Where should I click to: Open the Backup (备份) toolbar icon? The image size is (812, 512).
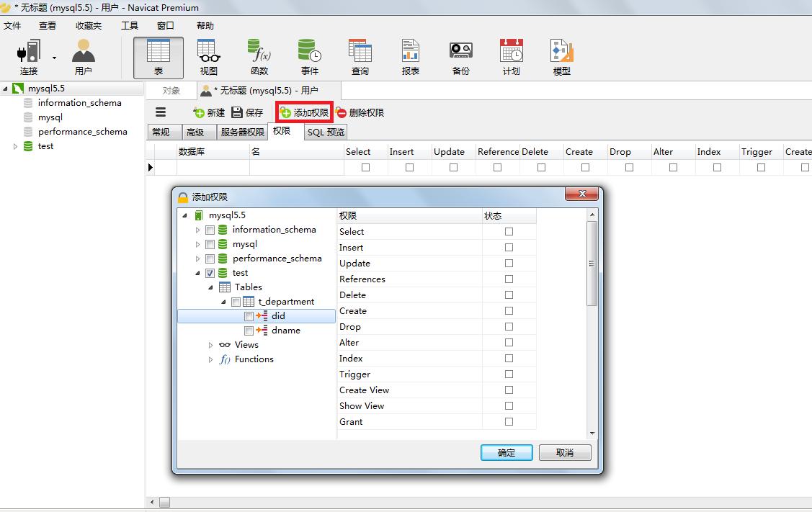coord(461,58)
